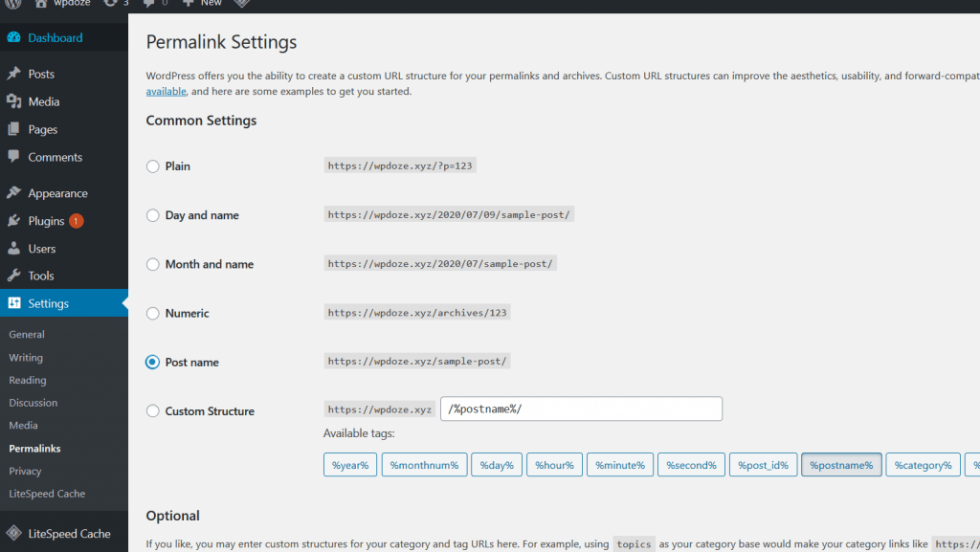Open Media settings submenu under Settings
980x552 pixels.
pyautogui.click(x=23, y=425)
